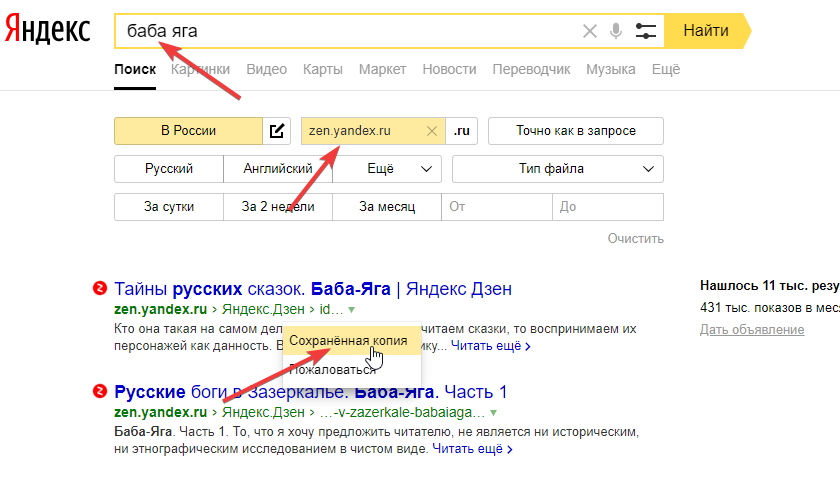This screenshot has height=480, width=840.
Task: Click the От date field
Action: 497,207
